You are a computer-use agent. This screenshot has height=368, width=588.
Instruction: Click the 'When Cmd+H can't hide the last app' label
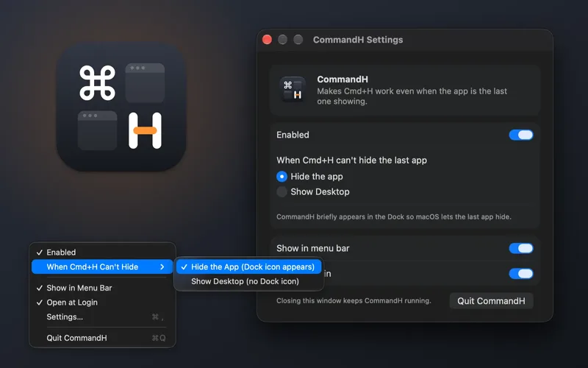click(x=352, y=160)
